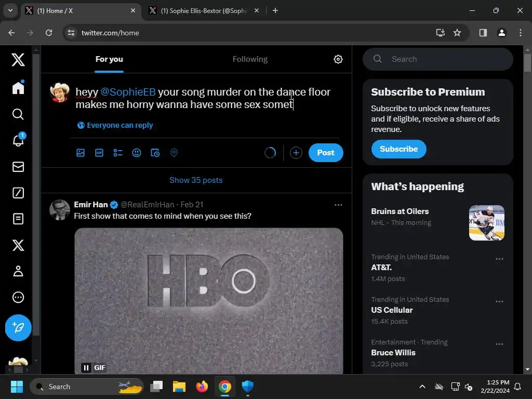The height and width of the screenshot is (399, 532).
Task: Open a new browser tab
Action: click(x=275, y=10)
